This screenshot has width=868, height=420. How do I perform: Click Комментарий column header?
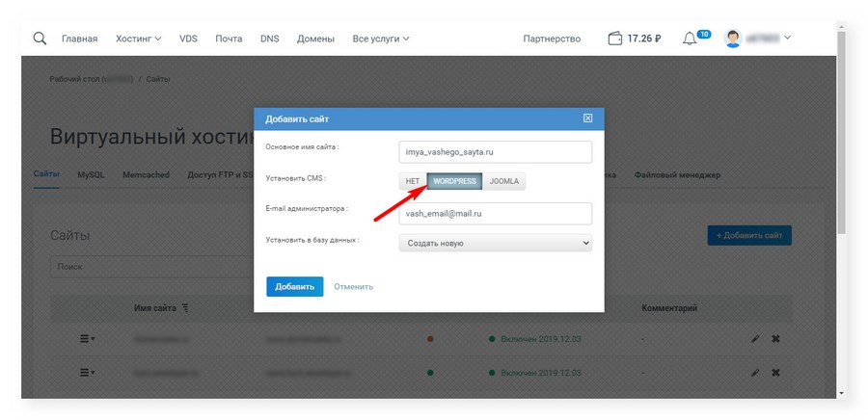click(x=669, y=308)
